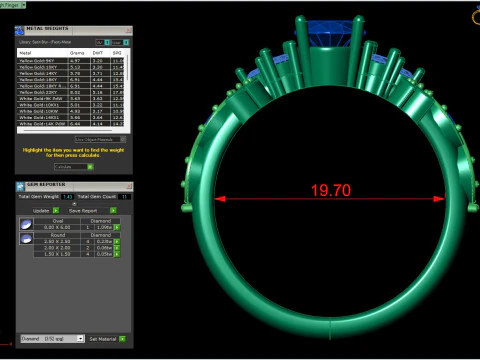
Task: Open the viewport title dropdown arrow at top-left
Action: coord(23,5)
